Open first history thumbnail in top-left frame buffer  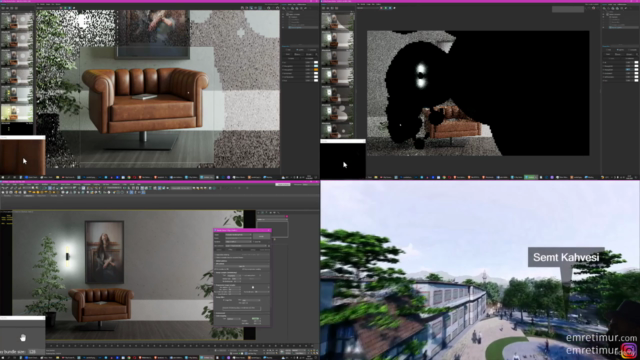pyautogui.click(x=17, y=21)
